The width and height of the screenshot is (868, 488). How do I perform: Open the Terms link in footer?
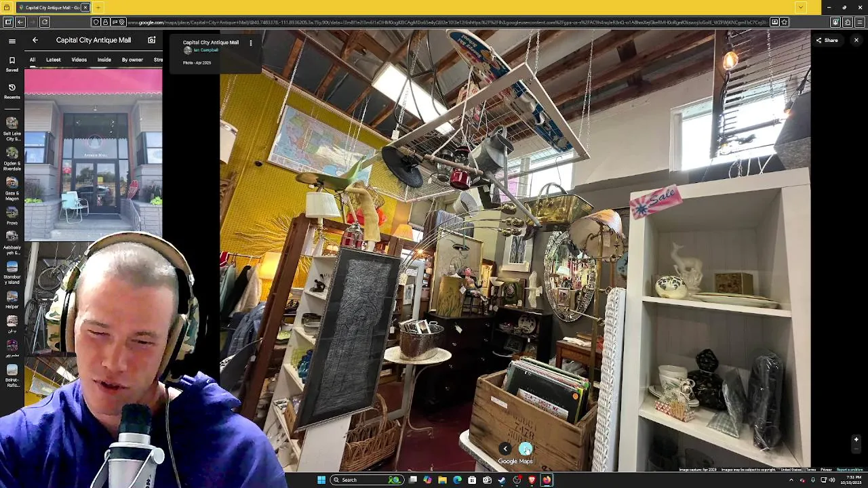click(811, 470)
